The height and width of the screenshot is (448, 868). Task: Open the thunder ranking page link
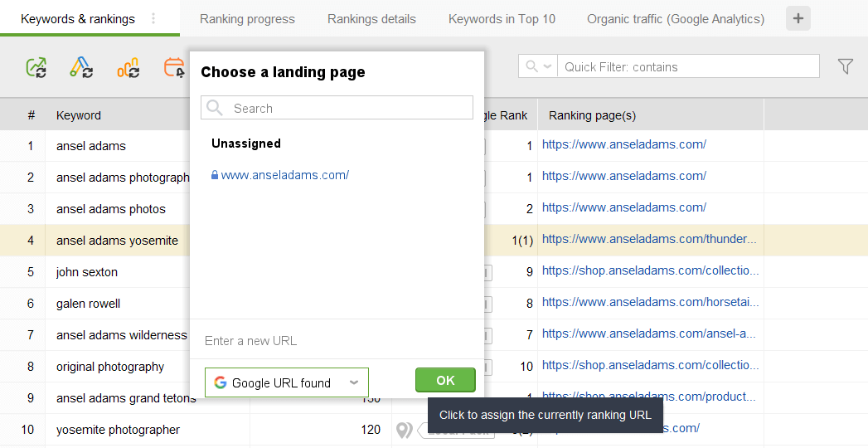[x=649, y=239]
